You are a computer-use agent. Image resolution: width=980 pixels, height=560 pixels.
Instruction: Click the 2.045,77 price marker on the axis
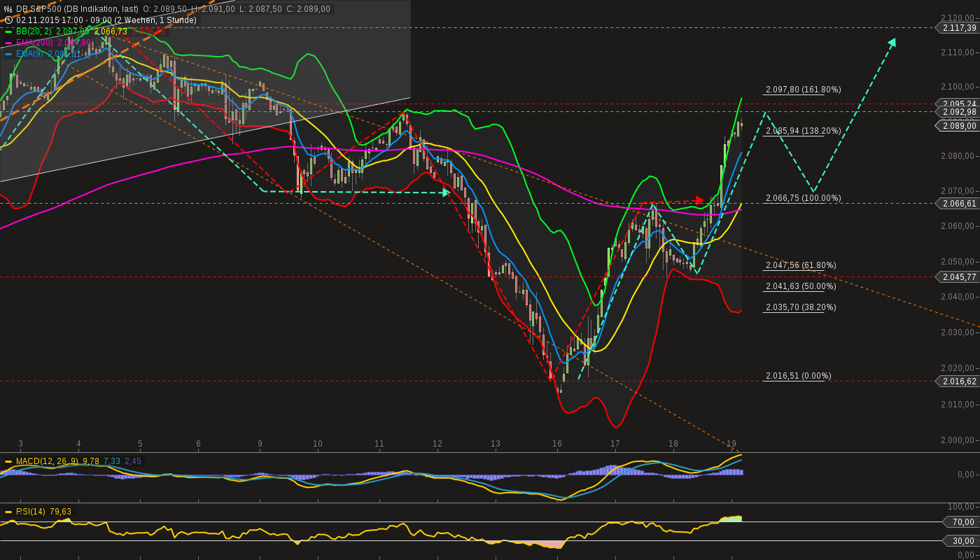coord(957,277)
